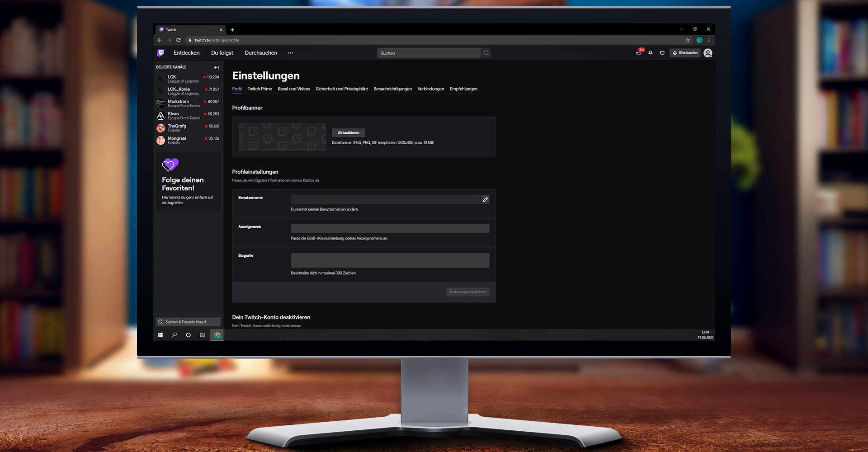
Task: Click Chrome icon in taskbar
Action: (217, 335)
